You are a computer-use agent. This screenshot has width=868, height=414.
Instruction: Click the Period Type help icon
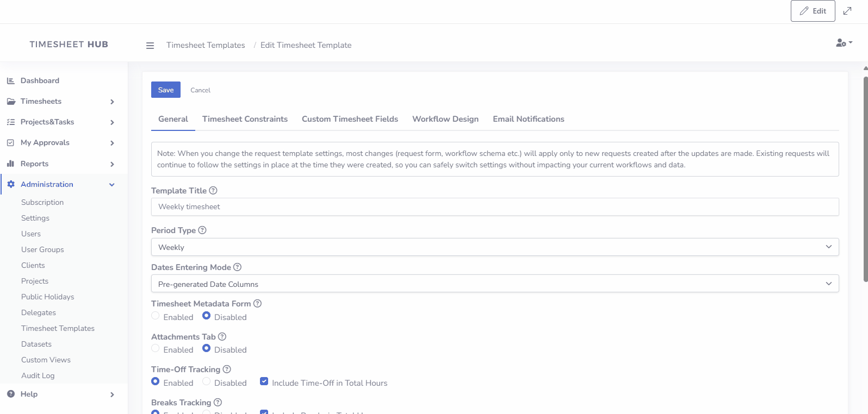click(x=202, y=230)
